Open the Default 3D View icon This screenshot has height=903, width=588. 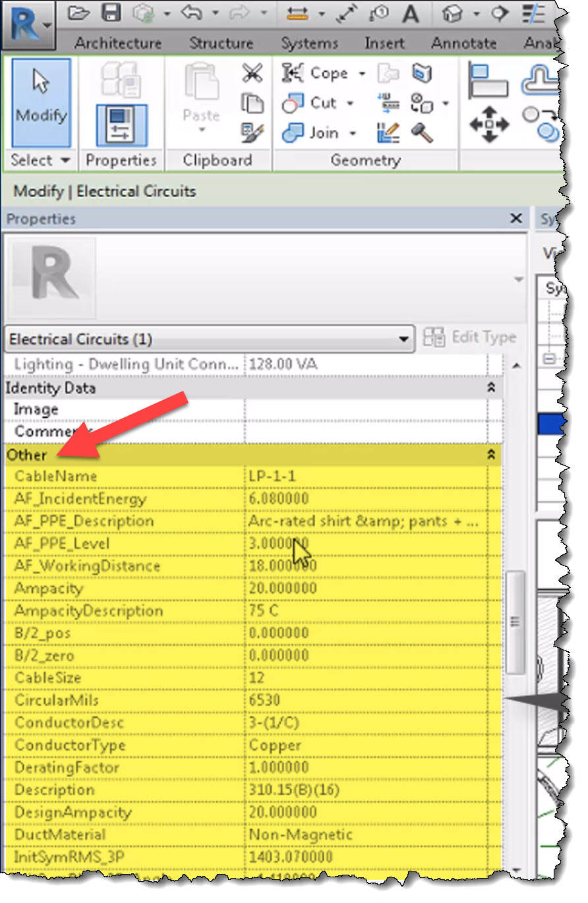[x=452, y=13]
